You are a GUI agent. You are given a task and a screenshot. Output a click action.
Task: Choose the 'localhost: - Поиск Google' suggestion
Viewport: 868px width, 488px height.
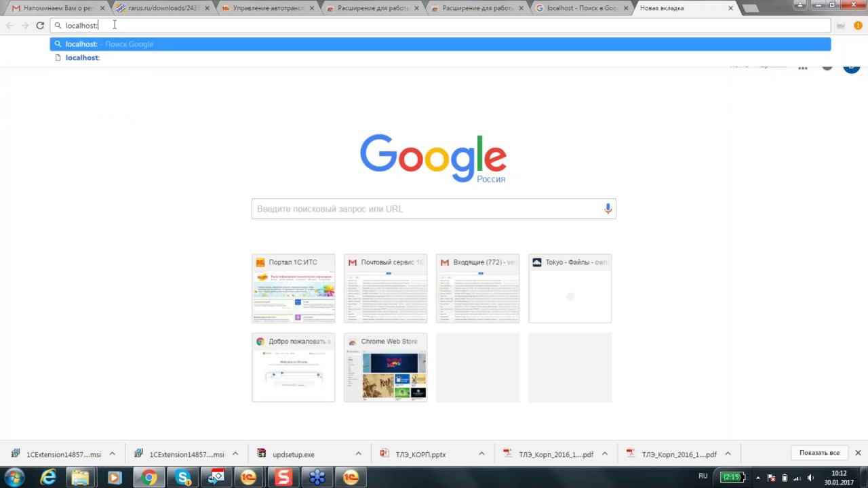440,44
